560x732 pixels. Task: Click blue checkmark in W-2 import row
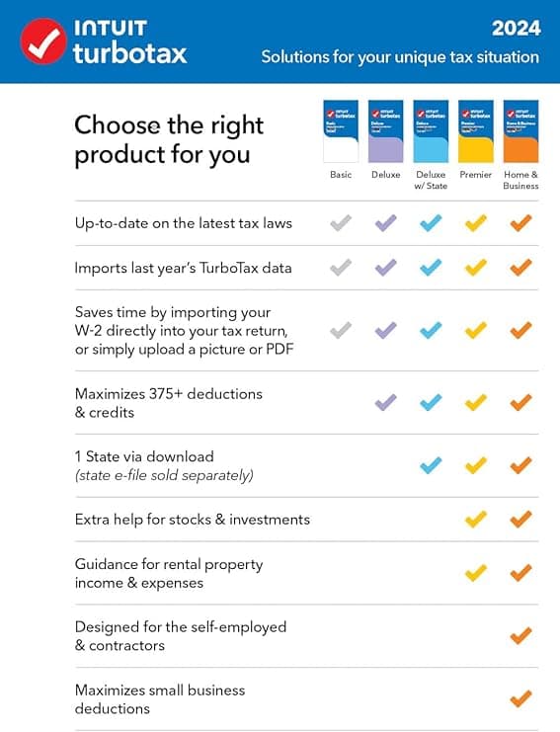[431, 331]
